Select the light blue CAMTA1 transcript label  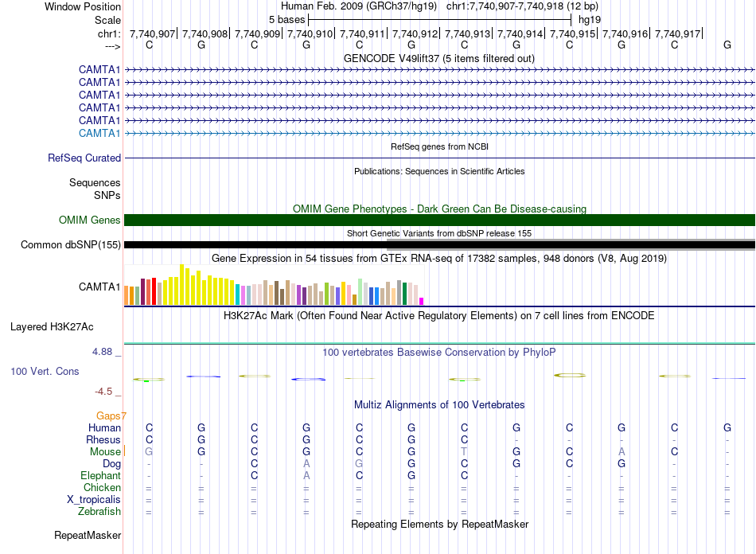pos(99,133)
